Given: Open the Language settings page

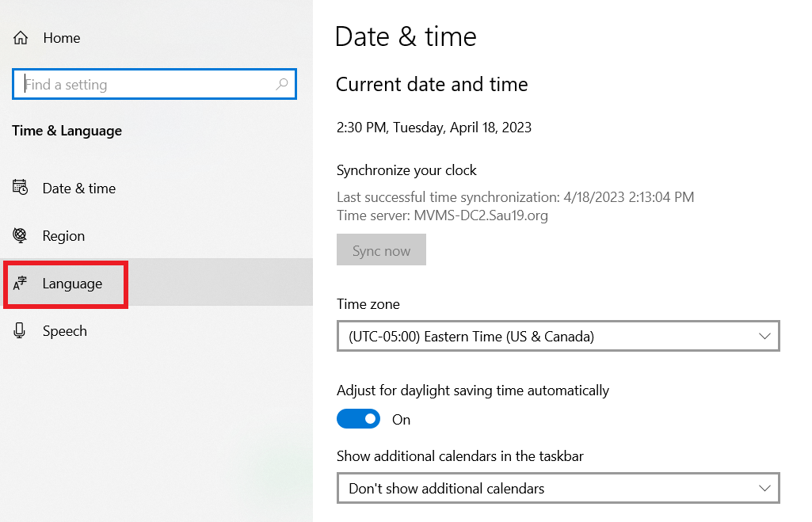Looking at the screenshot, I should pos(72,284).
